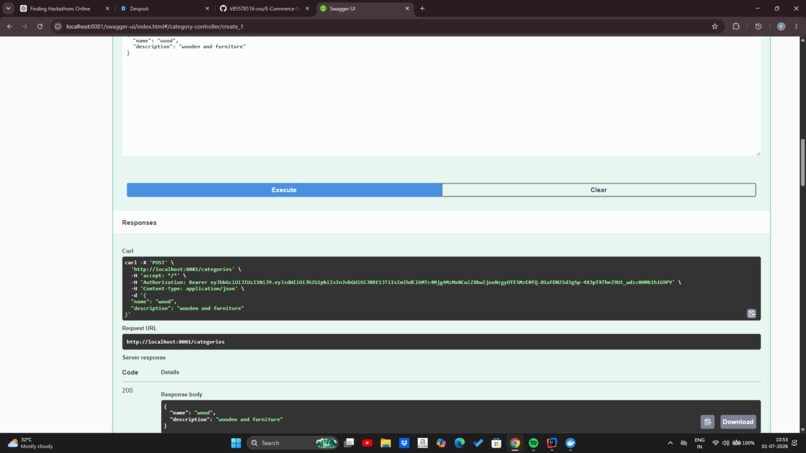Open the Chrome profile avatar

[781, 26]
